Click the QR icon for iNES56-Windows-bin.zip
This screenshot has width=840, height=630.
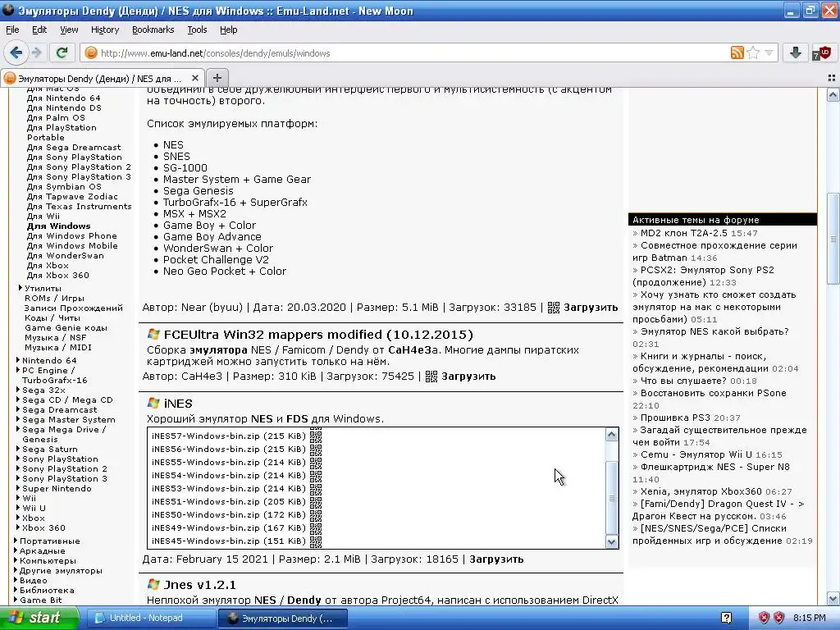pyautogui.click(x=316, y=449)
